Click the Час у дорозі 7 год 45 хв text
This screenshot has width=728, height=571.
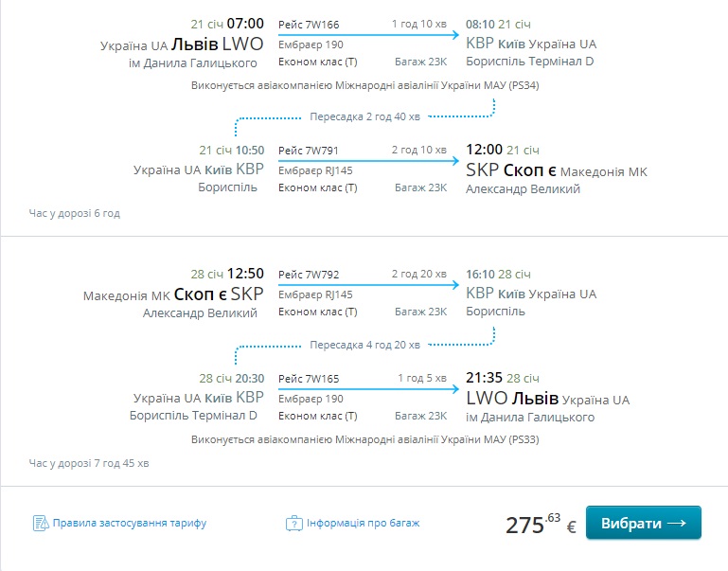(89, 463)
